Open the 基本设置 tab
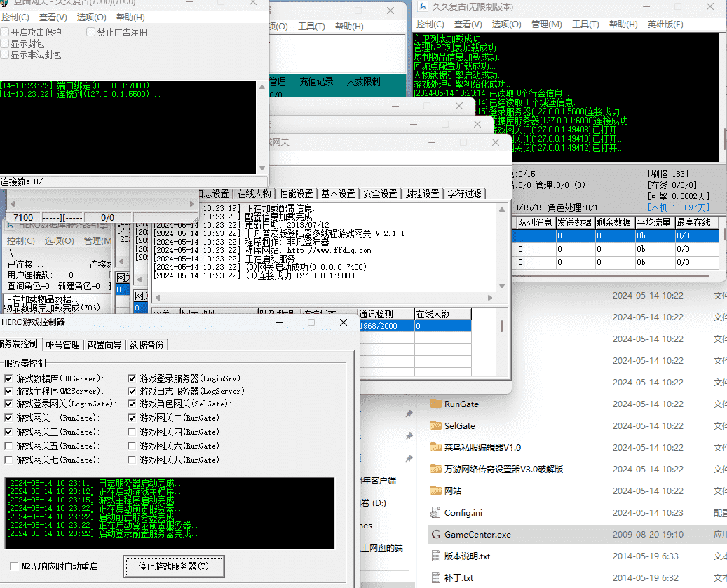The width and height of the screenshot is (727, 588). pos(338,193)
